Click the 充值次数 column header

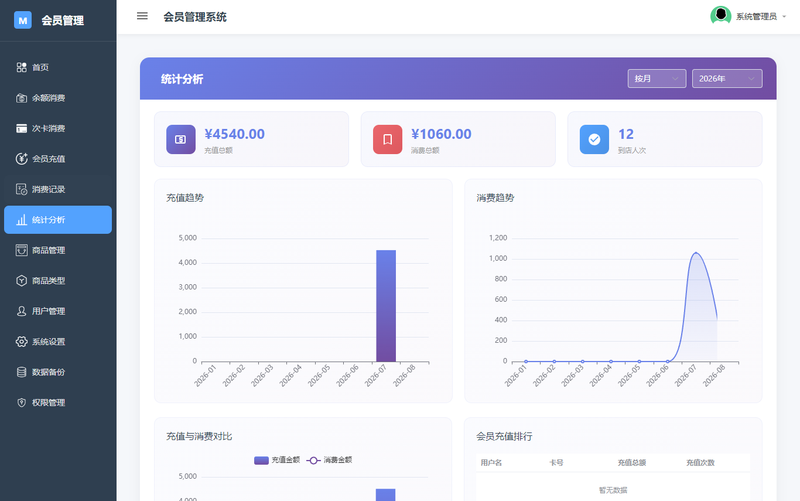tap(700, 463)
